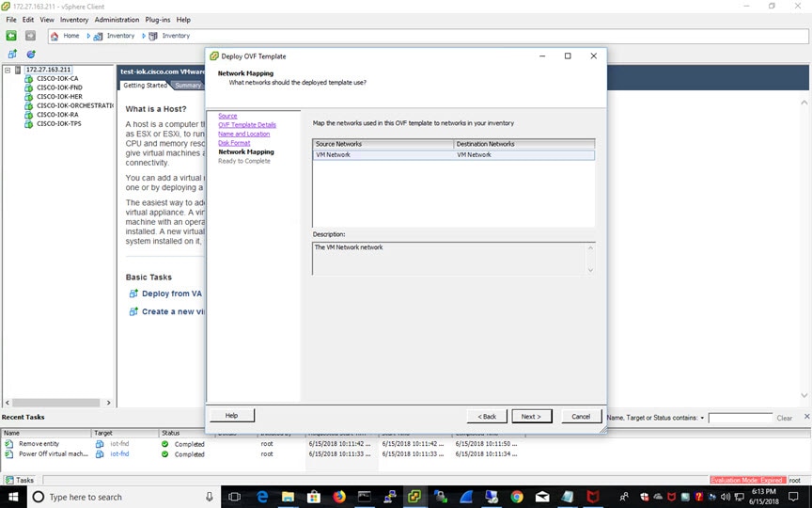Screen dimensions: 812x508
Task: Click Create a new virtual machine link
Action: (173, 311)
